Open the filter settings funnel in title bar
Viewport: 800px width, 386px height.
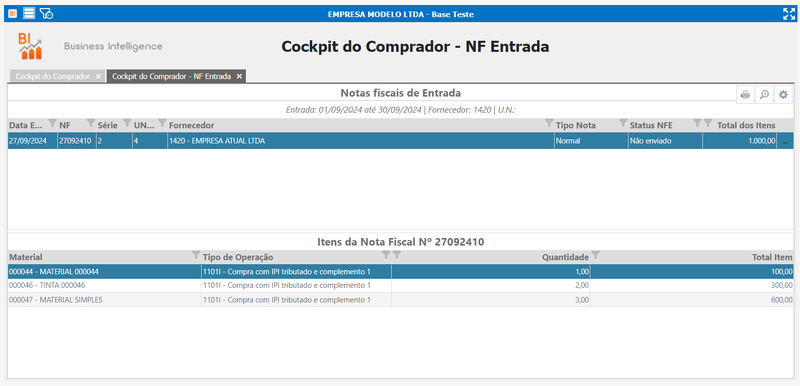tap(46, 14)
